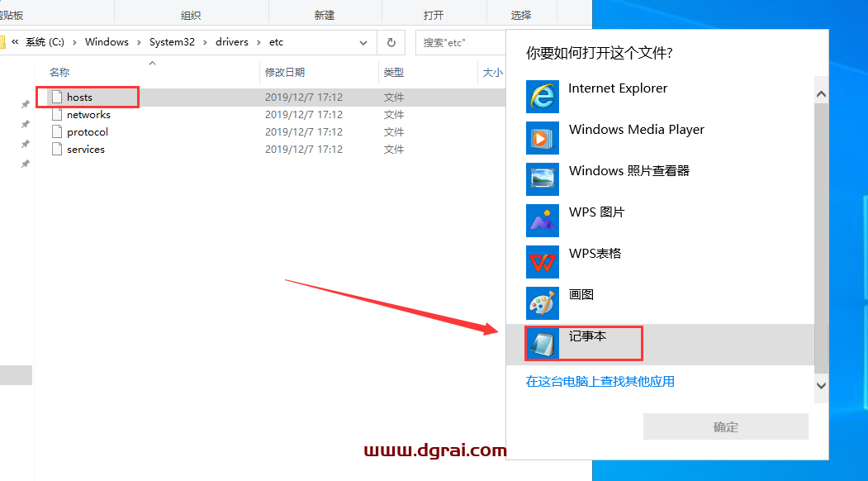Refresh the etc folder view
Image resolution: width=868 pixels, height=481 pixels.
[391, 42]
